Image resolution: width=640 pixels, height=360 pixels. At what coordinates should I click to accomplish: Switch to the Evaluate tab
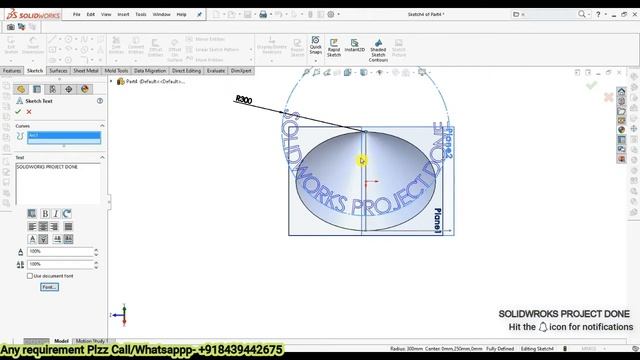(216, 71)
